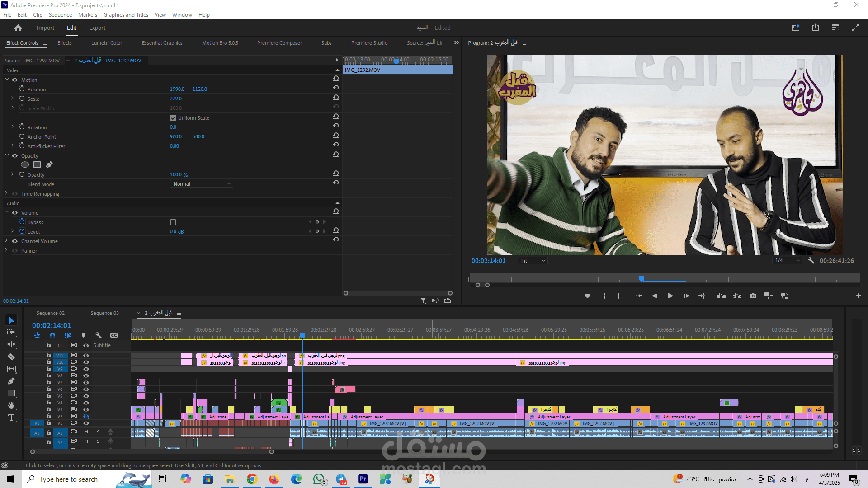Expand the Time Remapping section
Image resolution: width=868 pixels, height=488 pixels.
pos(6,193)
